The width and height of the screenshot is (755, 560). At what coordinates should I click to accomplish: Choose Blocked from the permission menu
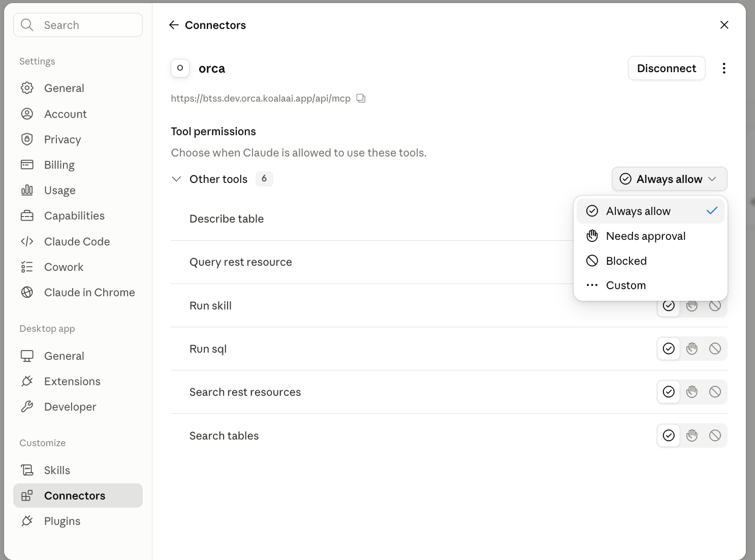[x=650, y=261]
